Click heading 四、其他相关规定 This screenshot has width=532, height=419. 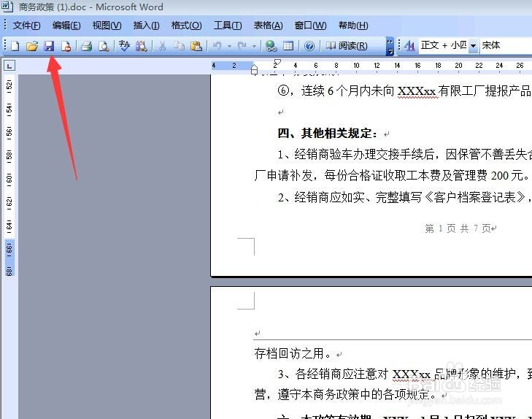pyautogui.click(x=327, y=134)
